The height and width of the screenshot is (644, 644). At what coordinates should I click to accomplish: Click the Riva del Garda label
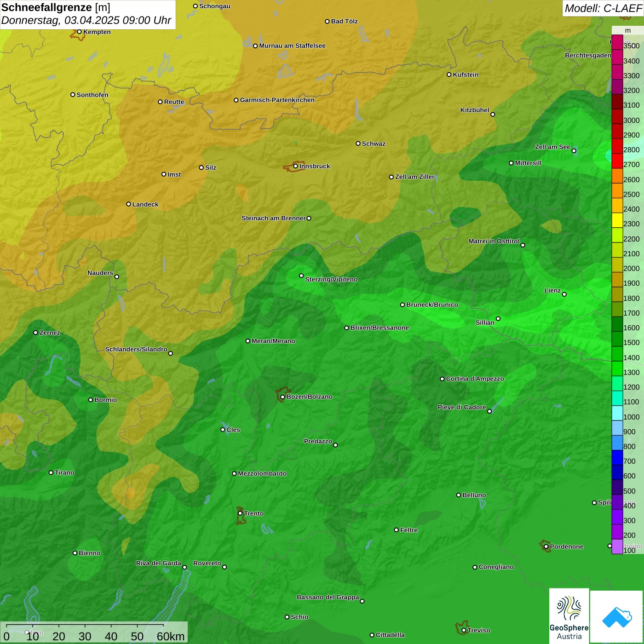[x=159, y=563]
